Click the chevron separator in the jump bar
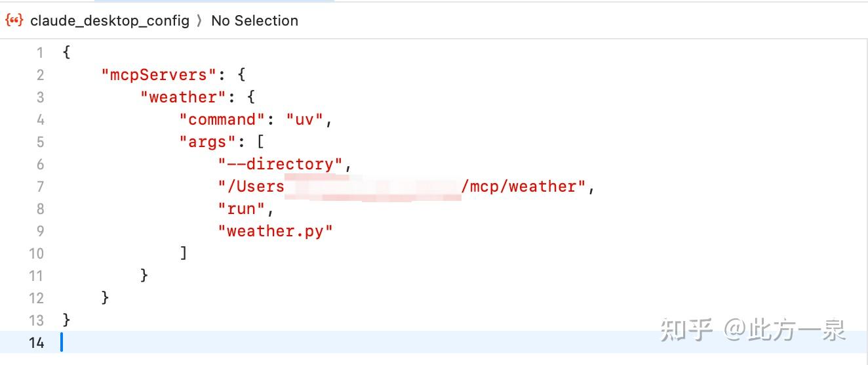 pyautogui.click(x=201, y=21)
